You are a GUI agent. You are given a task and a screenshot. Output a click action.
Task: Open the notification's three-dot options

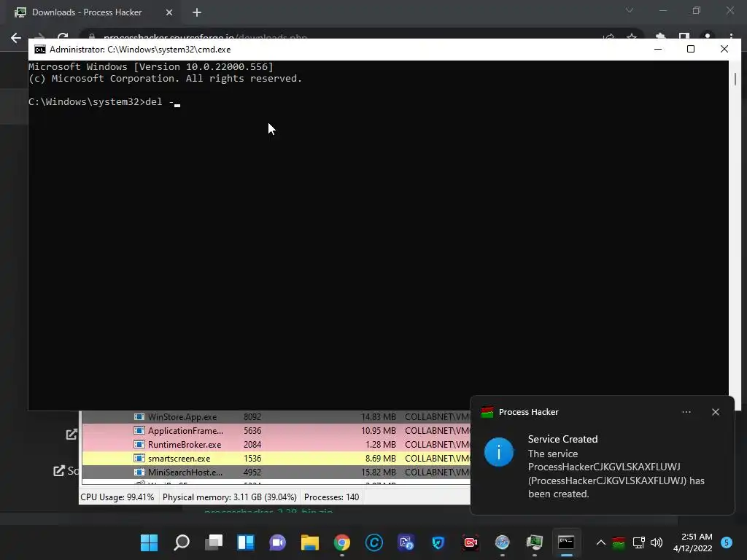coord(686,412)
